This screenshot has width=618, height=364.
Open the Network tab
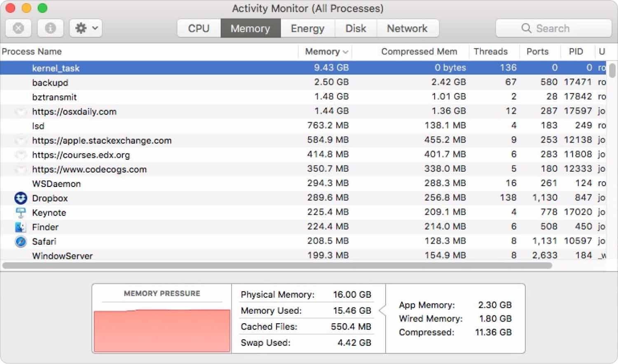(x=407, y=28)
